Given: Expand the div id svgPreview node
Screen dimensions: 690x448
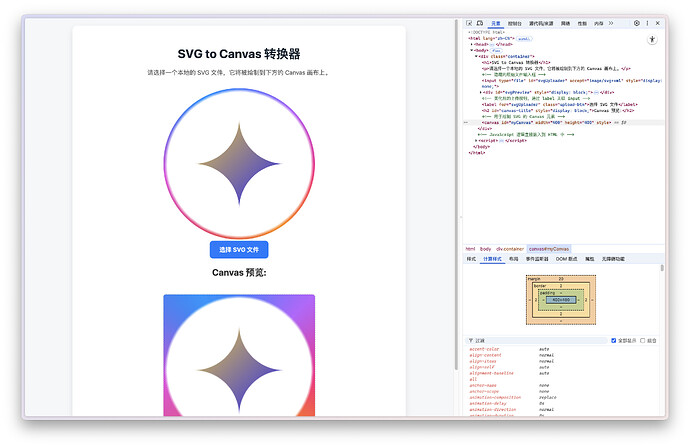Looking at the screenshot, I should [481, 92].
